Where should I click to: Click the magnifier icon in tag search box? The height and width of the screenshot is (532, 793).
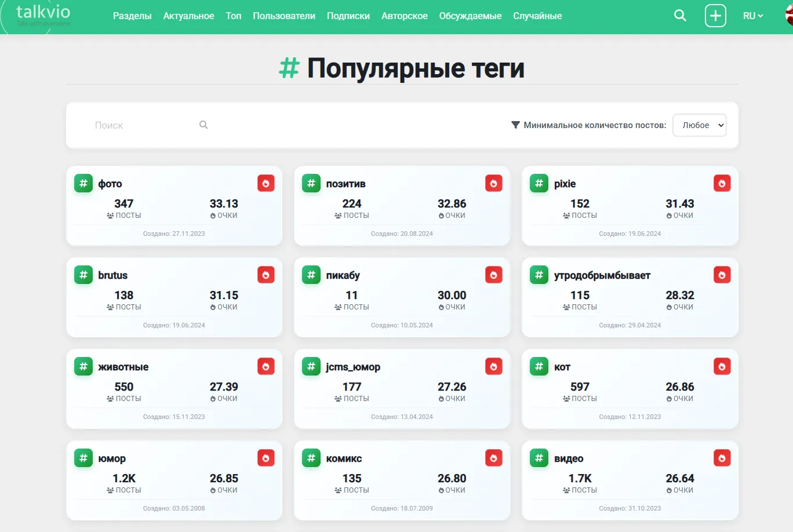[203, 125]
